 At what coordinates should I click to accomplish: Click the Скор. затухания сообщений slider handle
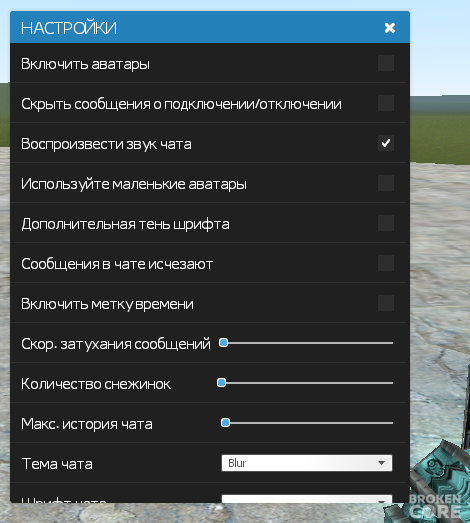pyautogui.click(x=223, y=343)
